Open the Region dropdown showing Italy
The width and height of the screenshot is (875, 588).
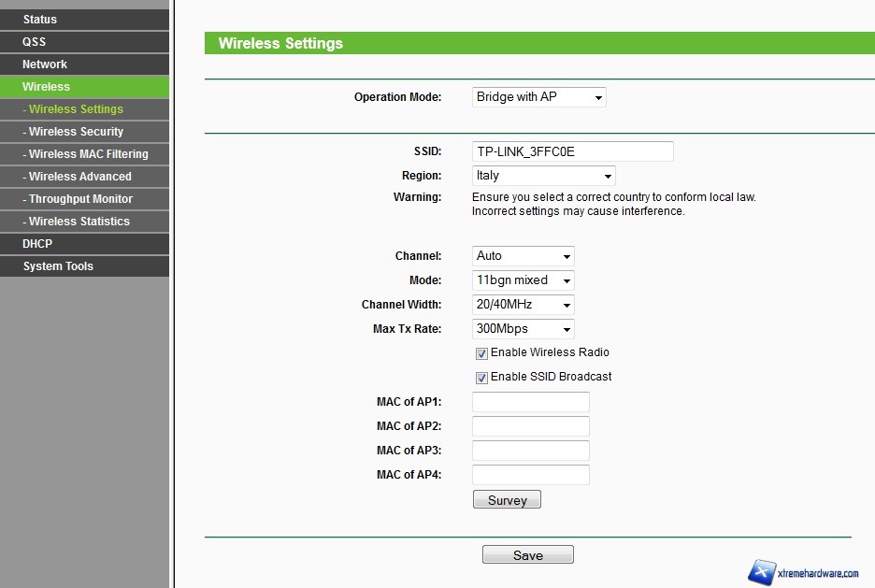tap(543, 176)
